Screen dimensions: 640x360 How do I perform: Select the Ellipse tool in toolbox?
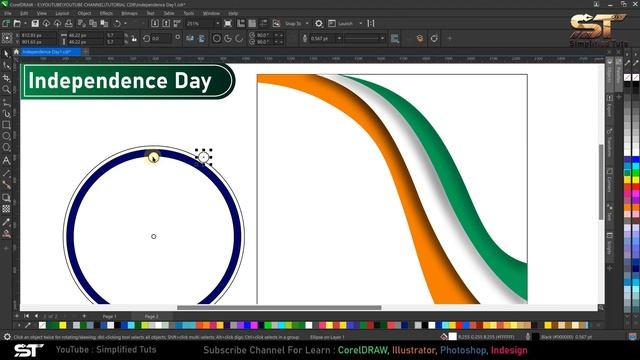6,136
